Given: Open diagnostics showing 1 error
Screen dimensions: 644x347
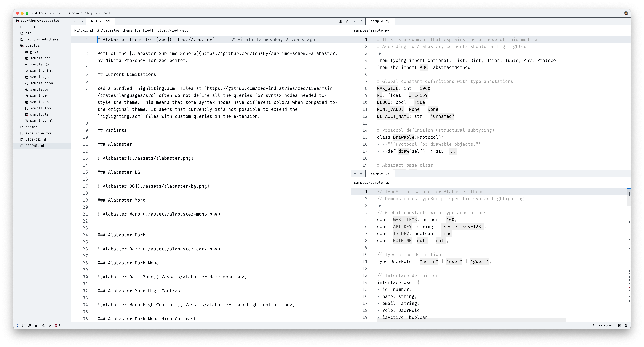Looking at the screenshot, I should 57,326.
